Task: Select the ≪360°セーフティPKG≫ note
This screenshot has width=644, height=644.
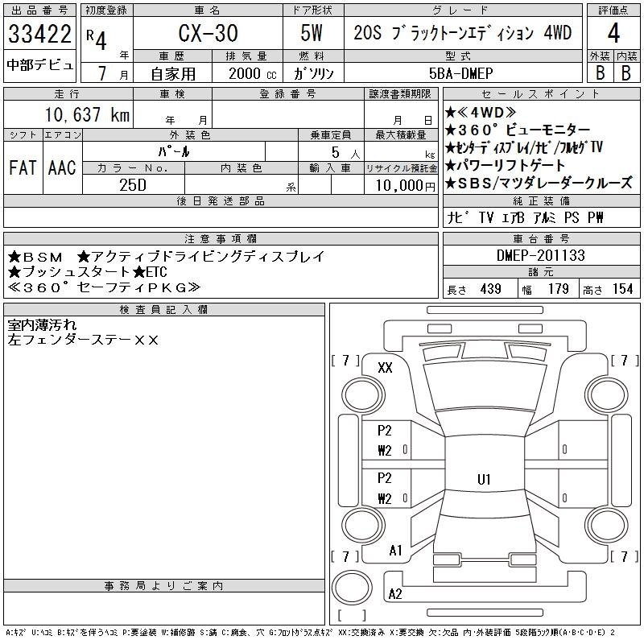Action: (x=104, y=287)
